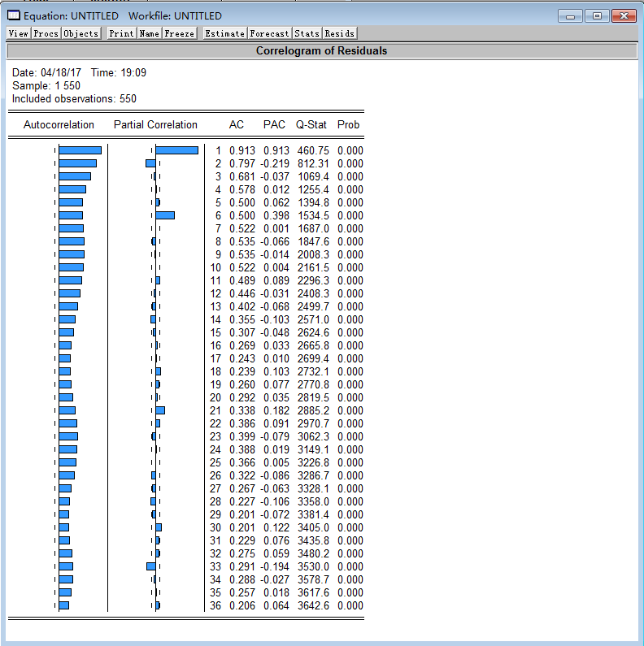The height and width of the screenshot is (646, 644).
Task: Show residuals via Resids button
Action: [x=339, y=33]
